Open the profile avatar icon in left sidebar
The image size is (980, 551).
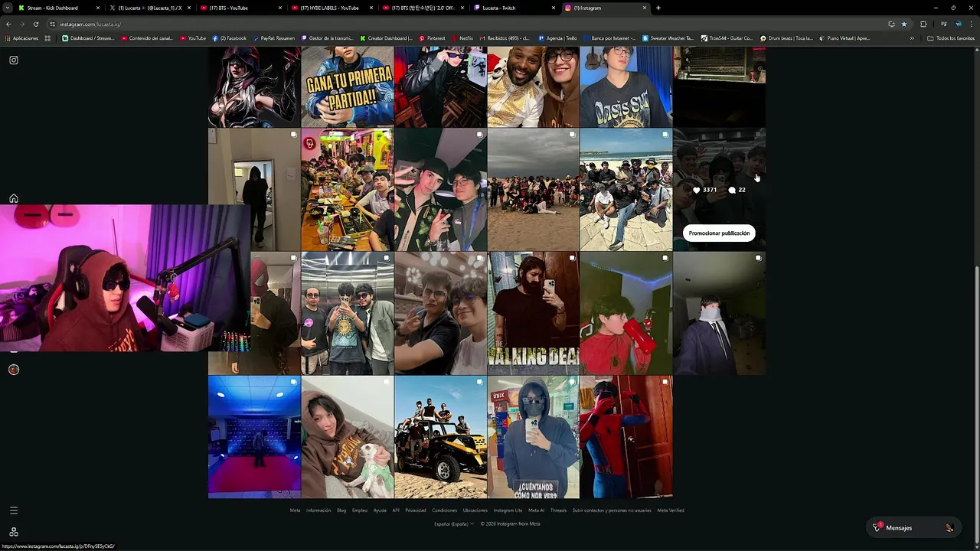tap(14, 370)
